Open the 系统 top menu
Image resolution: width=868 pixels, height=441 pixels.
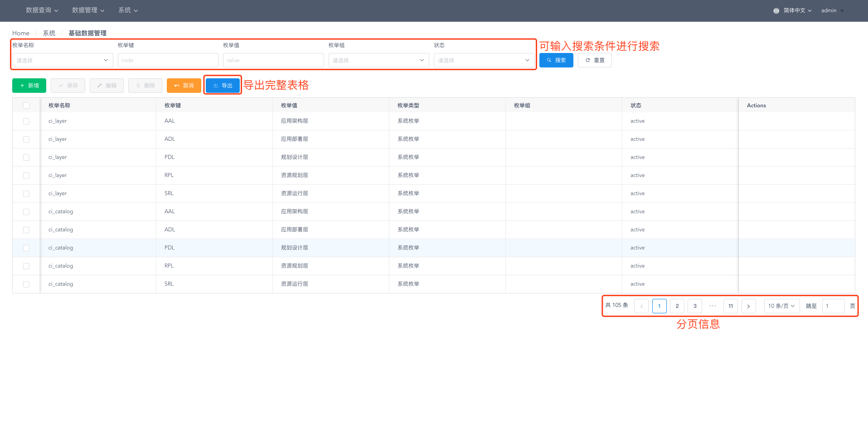(128, 10)
